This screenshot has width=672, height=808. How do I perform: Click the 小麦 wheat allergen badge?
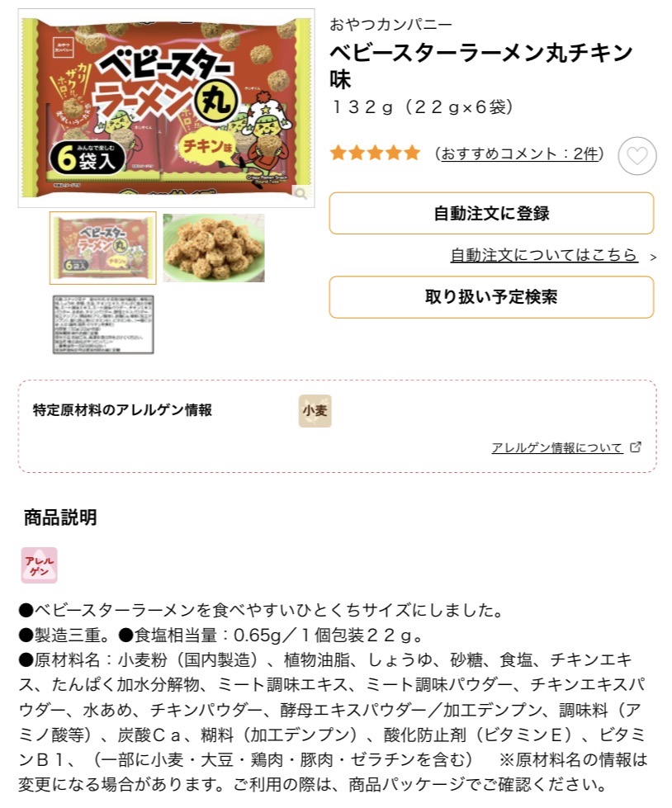(x=315, y=411)
